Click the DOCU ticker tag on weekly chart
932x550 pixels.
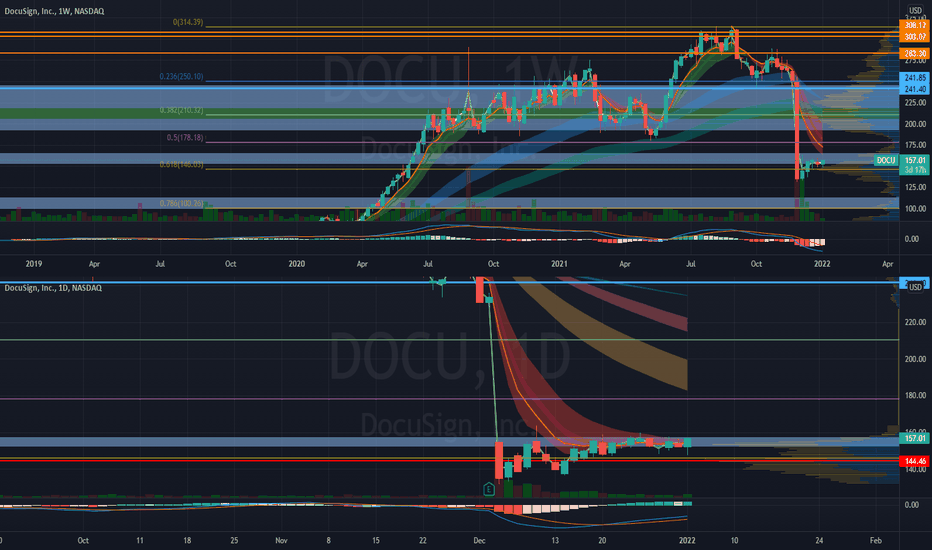pos(886,161)
